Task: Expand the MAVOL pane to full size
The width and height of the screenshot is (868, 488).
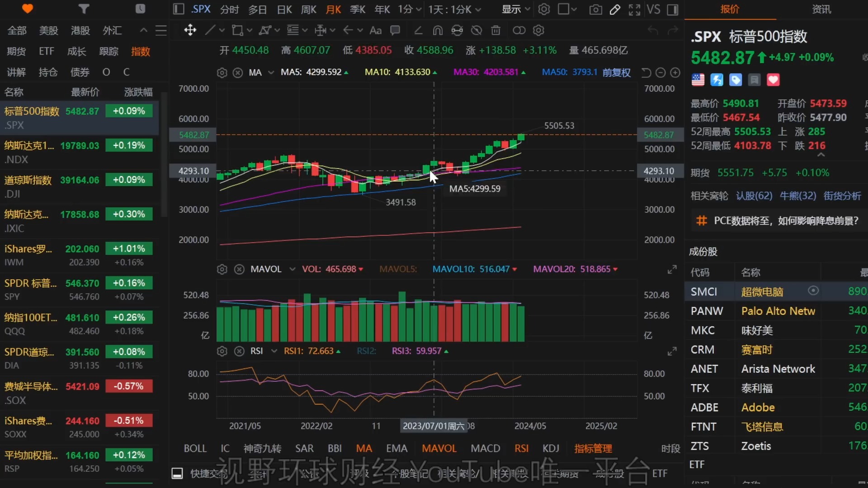Action: (x=672, y=269)
